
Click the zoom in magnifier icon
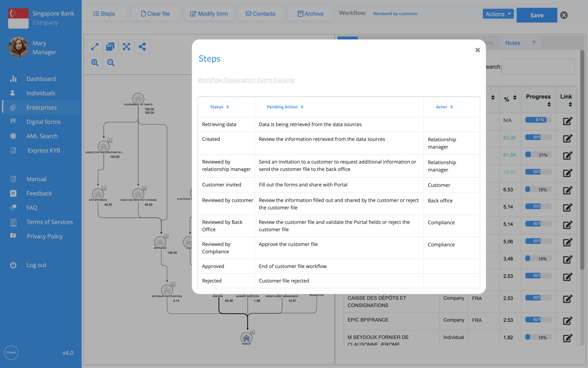95,62
